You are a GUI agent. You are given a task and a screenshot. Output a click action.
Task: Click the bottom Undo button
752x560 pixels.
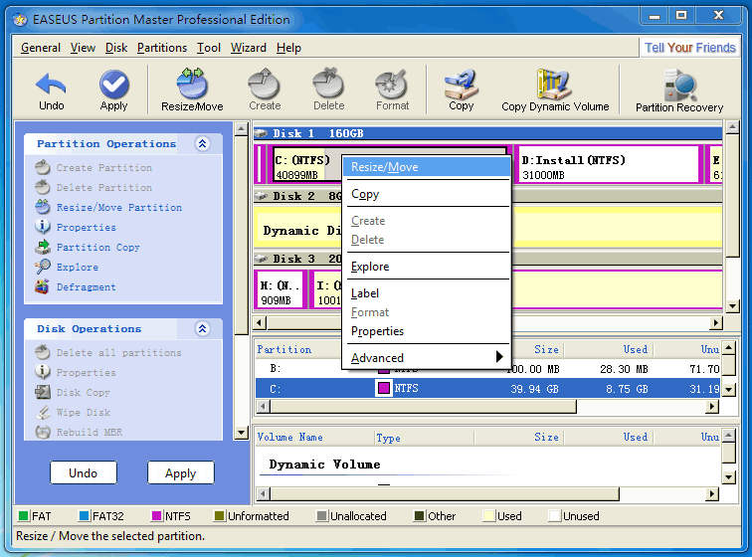(84, 472)
